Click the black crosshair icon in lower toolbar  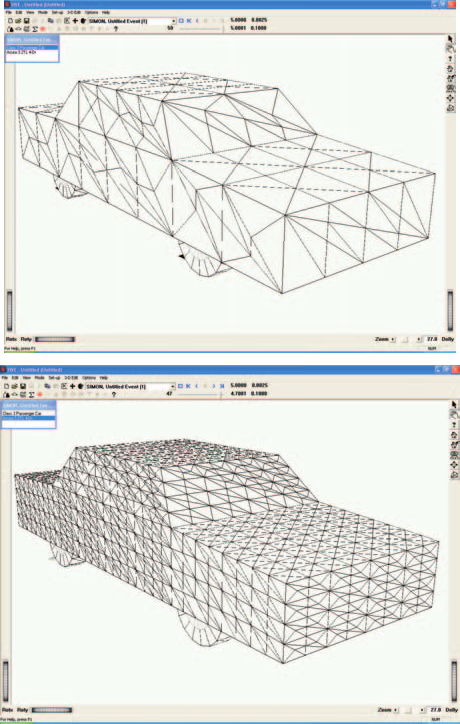point(72,386)
